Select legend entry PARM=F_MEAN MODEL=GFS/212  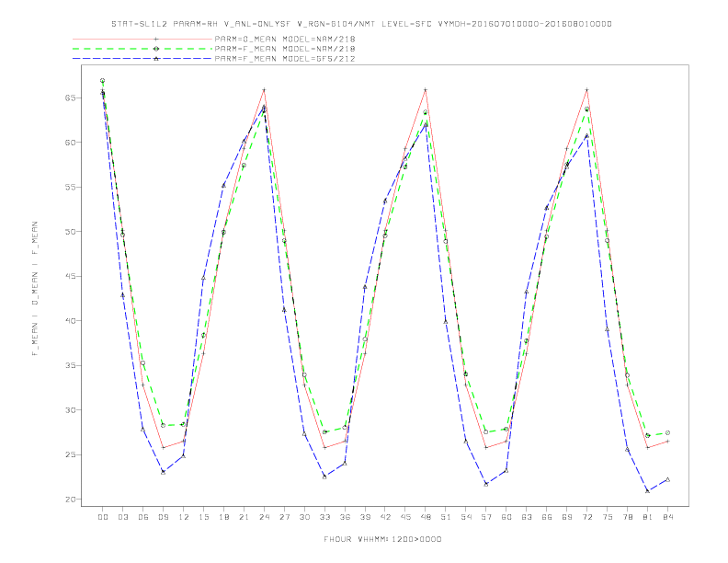(285, 59)
